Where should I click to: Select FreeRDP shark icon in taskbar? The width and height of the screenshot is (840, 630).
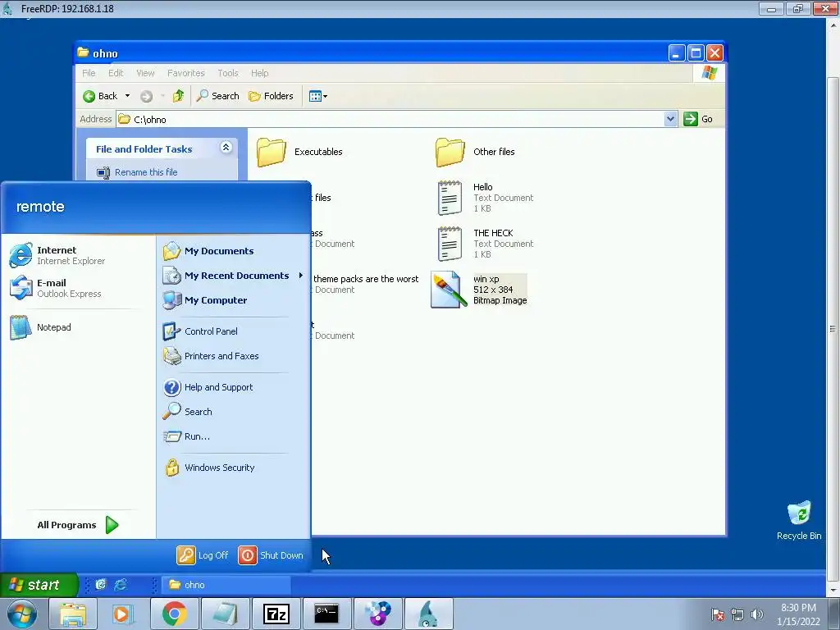pos(428,614)
